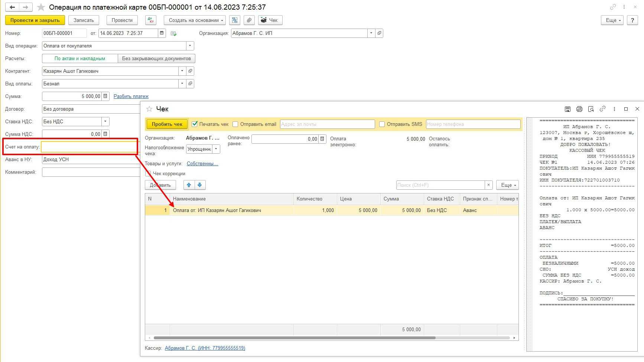
Task: Toggle the Печатать чек checkbox
Action: [x=195, y=124]
